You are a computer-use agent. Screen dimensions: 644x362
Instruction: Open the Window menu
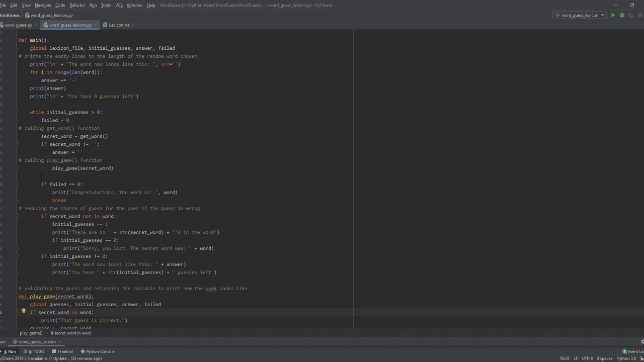coord(134,5)
